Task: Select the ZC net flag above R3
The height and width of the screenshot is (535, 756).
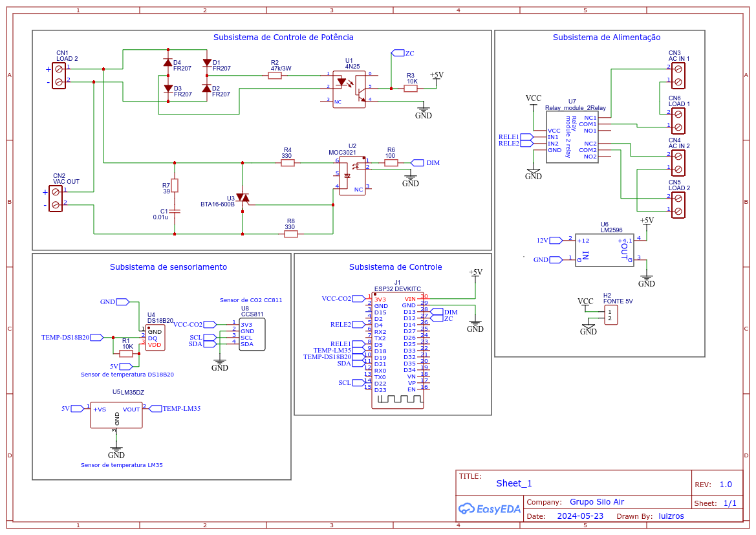Action: [x=398, y=52]
